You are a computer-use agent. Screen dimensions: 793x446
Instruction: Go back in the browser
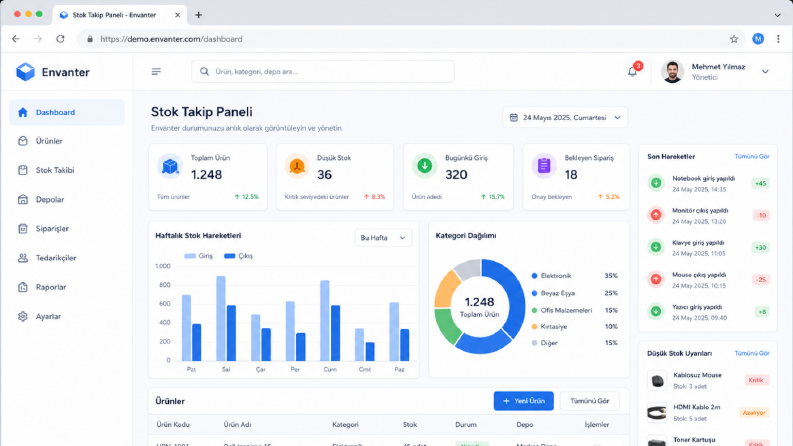[x=16, y=39]
